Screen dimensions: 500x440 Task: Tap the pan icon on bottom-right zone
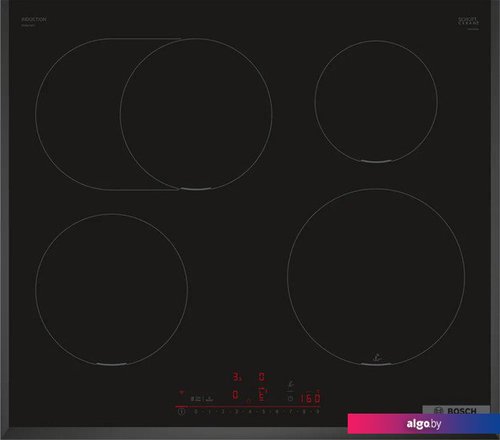[x=377, y=358]
